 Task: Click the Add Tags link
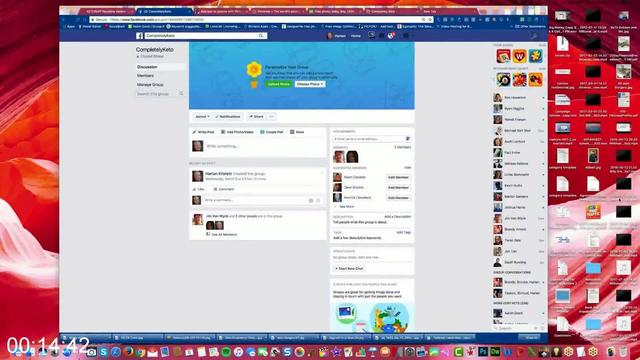(x=404, y=233)
